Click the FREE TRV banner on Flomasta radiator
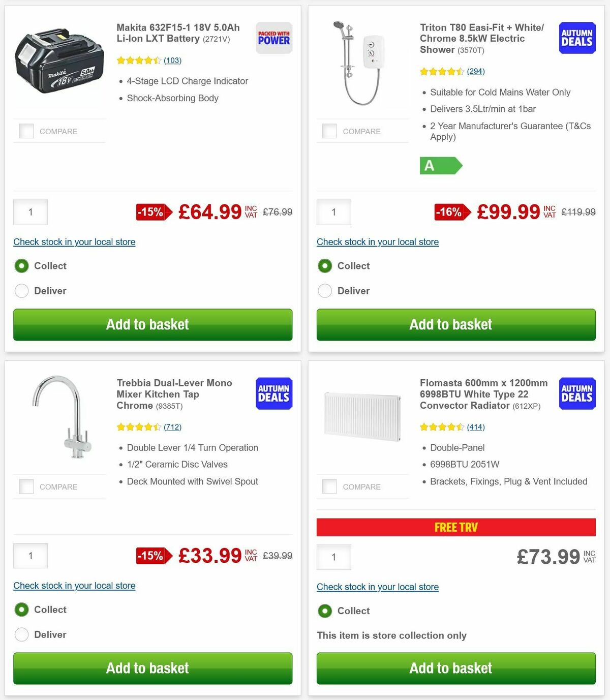 point(456,527)
